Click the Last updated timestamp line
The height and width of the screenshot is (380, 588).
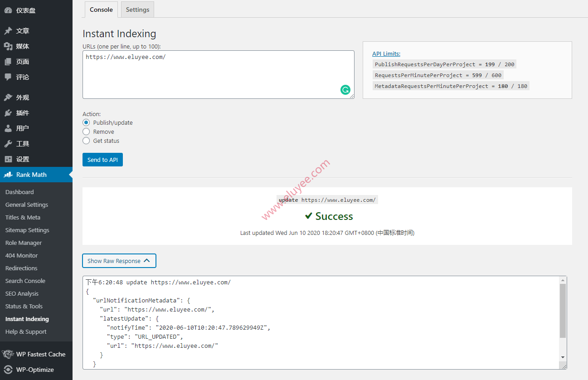point(327,233)
